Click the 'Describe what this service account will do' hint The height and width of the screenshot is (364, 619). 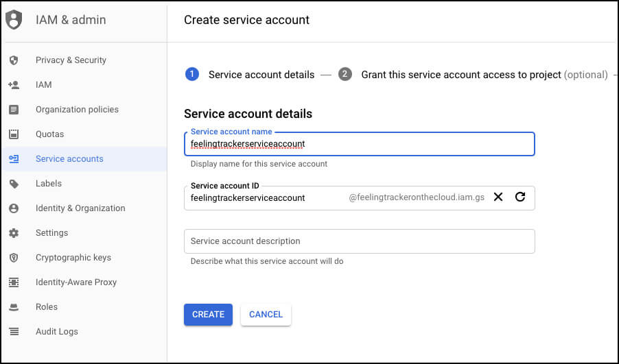(x=267, y=261)
